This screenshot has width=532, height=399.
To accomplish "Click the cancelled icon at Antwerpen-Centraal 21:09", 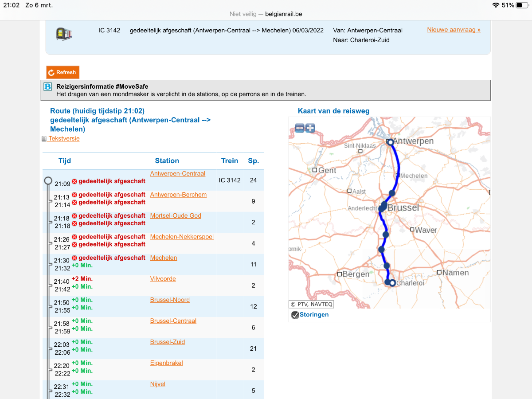I will coord(74,181).
